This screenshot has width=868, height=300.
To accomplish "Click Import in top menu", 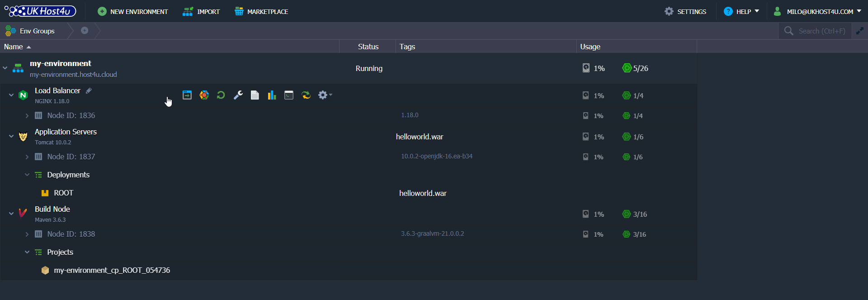I will click(201, 12).
